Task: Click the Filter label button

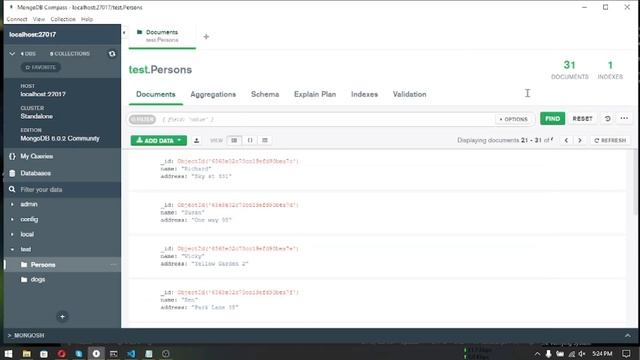Action: pos(142,120)
